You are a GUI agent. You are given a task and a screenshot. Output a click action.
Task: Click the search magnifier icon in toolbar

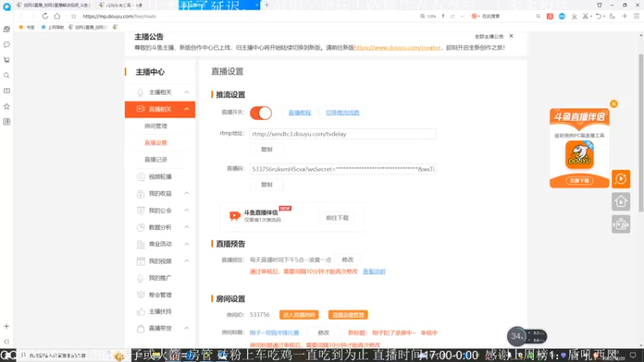[x=538, y=16]
